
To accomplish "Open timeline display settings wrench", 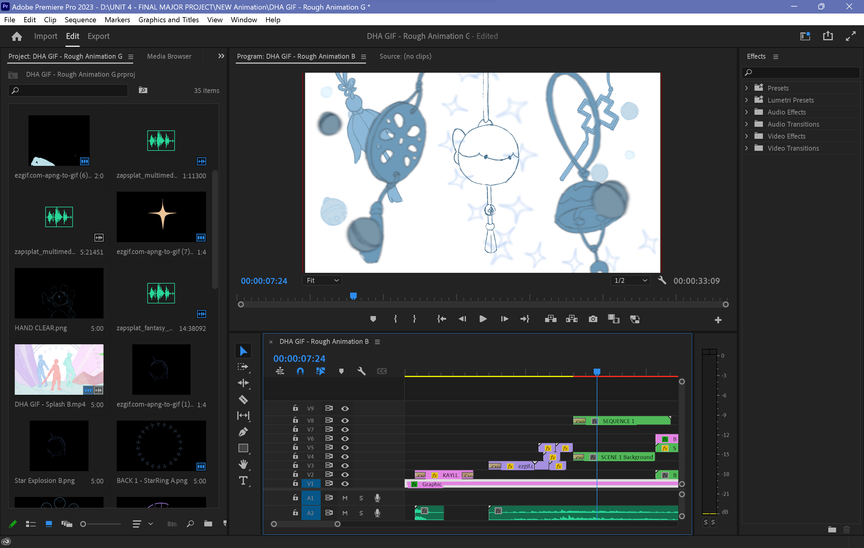I will (361, 371).
